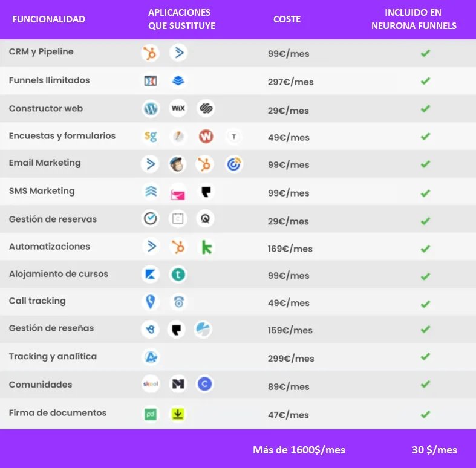Click the COSTE column header
This screenshot has width=476, height=468.
pos(287,19)
